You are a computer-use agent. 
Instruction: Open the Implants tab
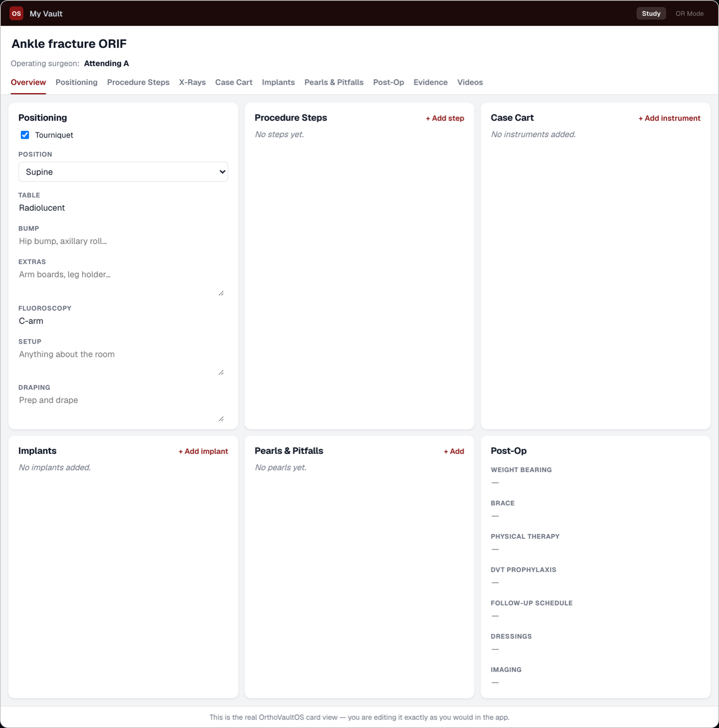[278, 82]
